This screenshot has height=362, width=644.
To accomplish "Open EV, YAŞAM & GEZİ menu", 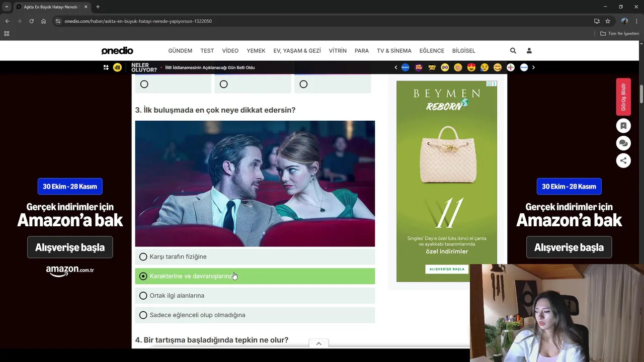I will point(297,51).
